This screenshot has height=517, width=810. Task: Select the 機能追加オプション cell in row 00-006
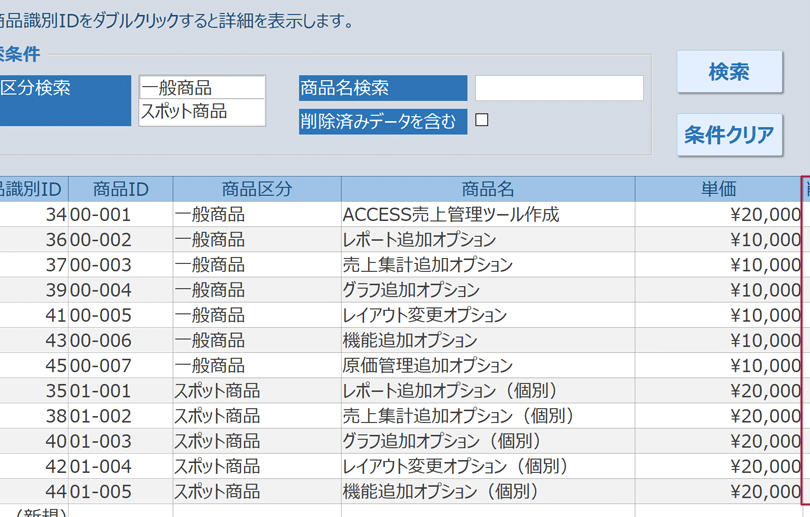coord(487,340)
